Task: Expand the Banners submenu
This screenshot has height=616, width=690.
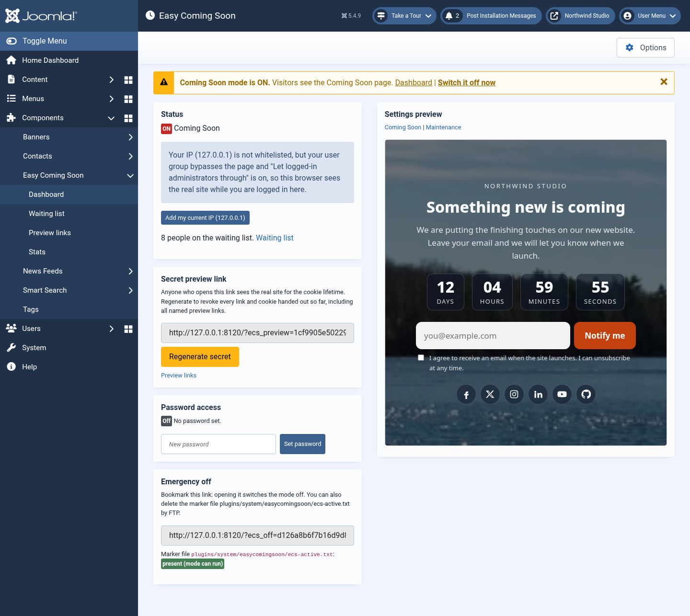Action: pos(130,137)
